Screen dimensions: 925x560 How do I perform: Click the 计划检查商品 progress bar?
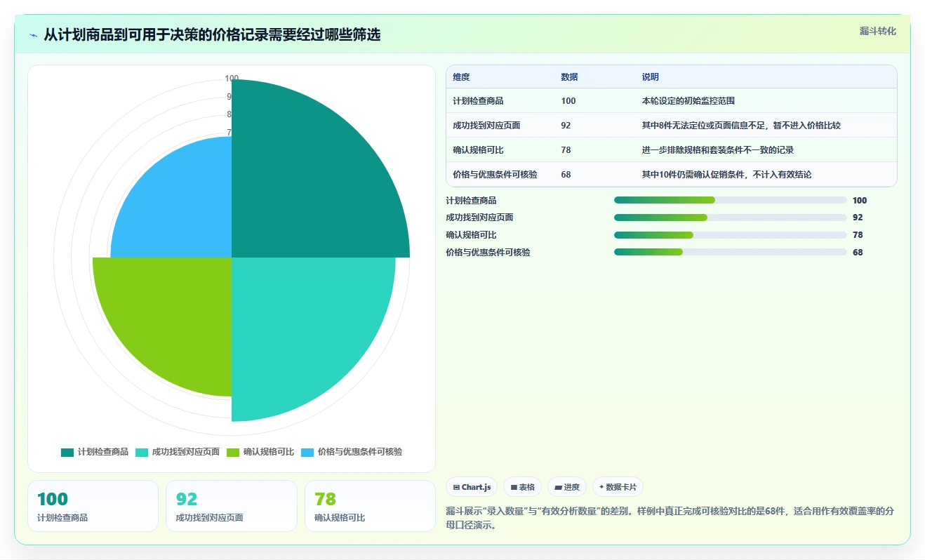(730, 201)
